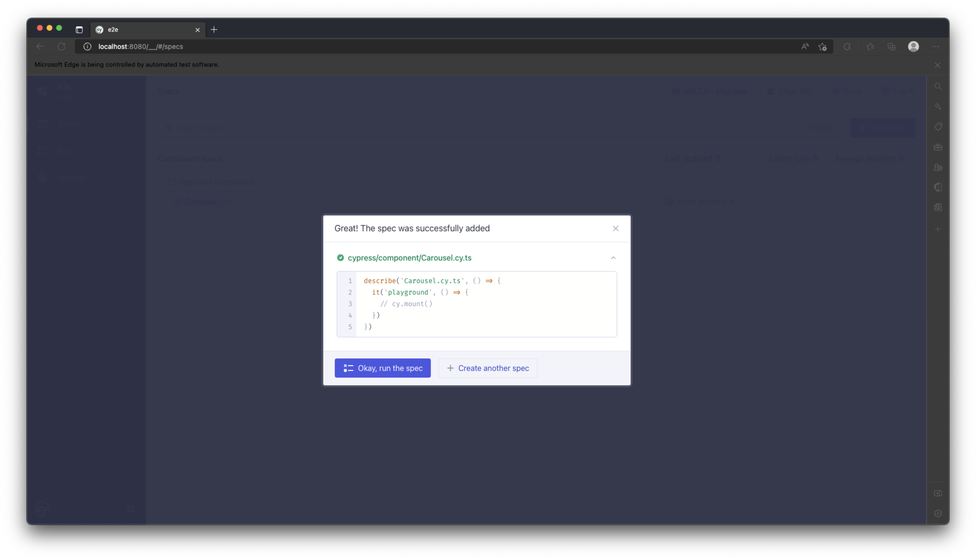Screen dimensions: 976x560
Task: Open Edge Settings and more menu
Action: pyautogui.click(x=936, y=47)
